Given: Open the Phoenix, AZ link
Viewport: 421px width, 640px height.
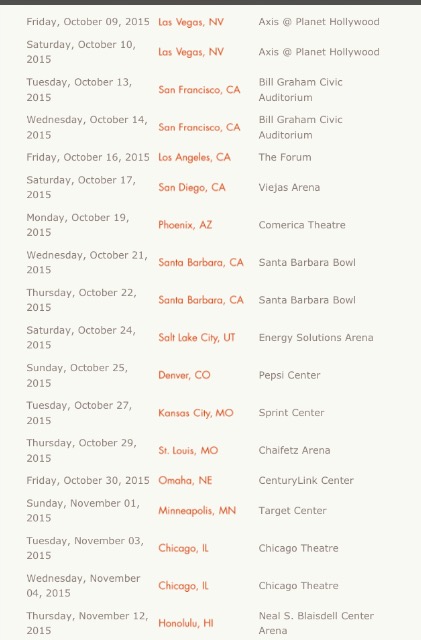Looking at the screenshot, I should tap(185, 225).
